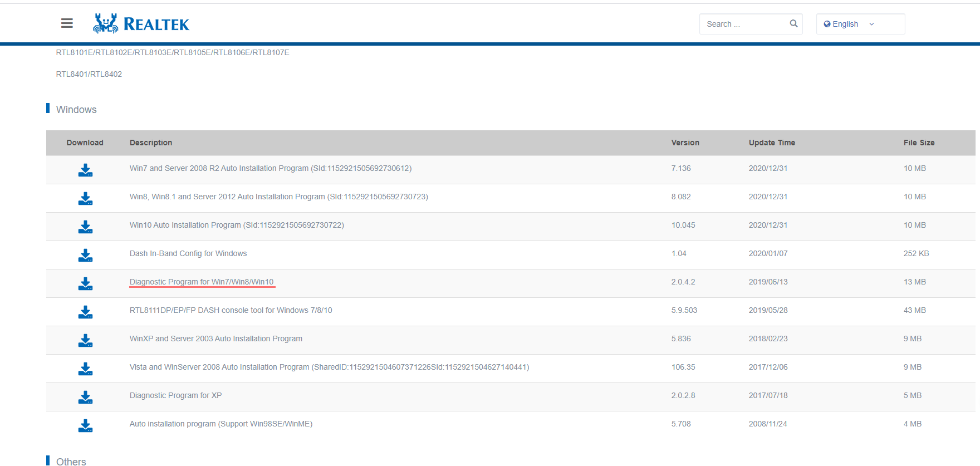Click version 8.082 cell

pyautogui.click(x=681, y=197)
